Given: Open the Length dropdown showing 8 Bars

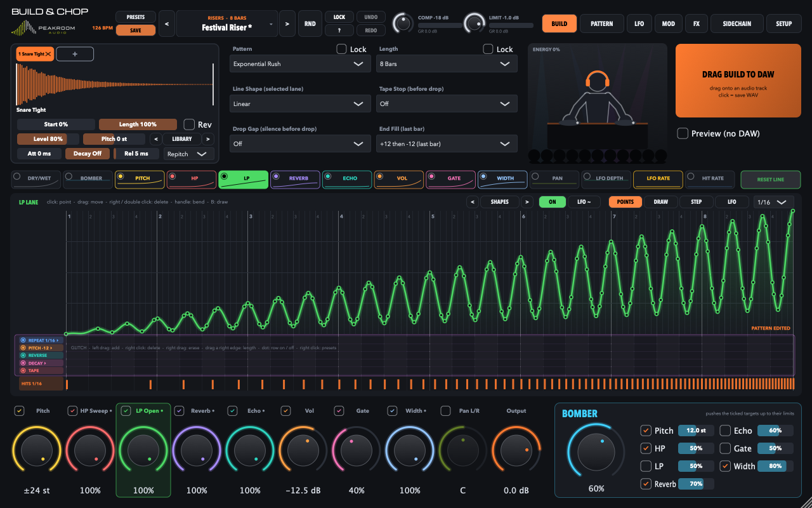Looking at the screenshot, I should pos(447,63).
